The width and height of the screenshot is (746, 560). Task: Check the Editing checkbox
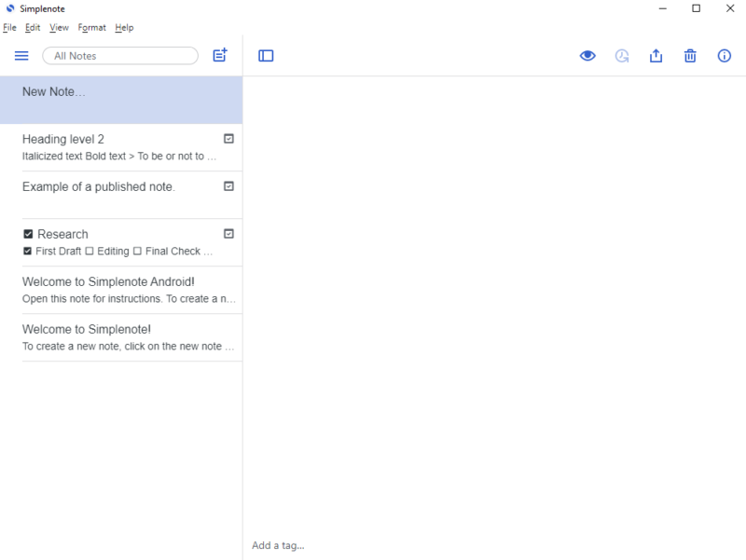tap(90, 251)
